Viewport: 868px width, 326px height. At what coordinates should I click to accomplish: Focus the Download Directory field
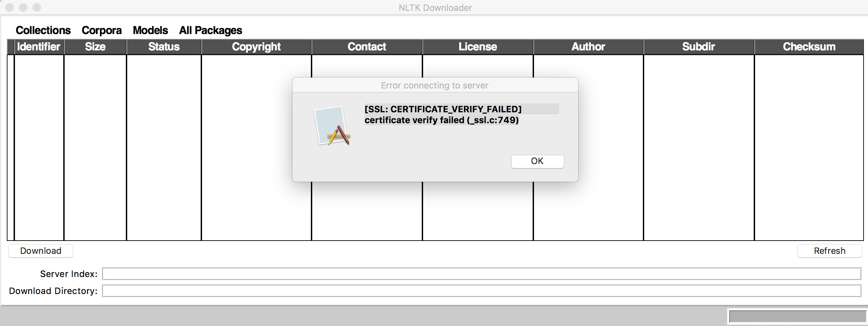click(x=482, y=291)
